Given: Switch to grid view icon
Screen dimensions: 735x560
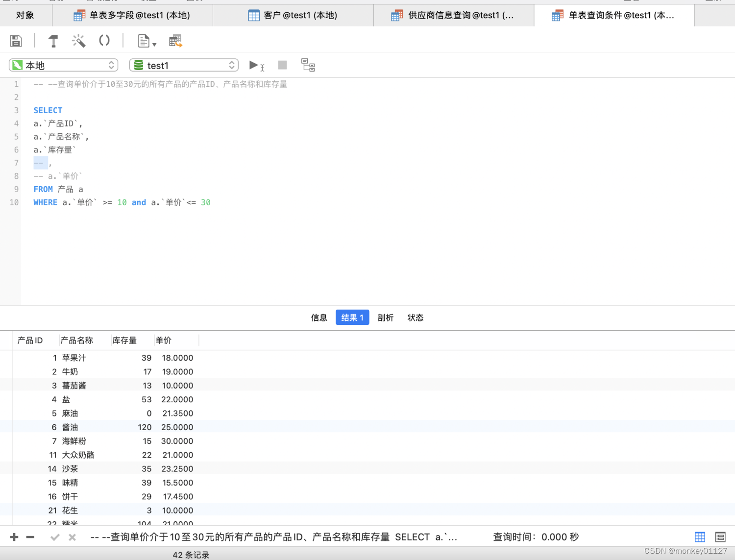Looking at the screenshot, I should (x=700, y=537).
